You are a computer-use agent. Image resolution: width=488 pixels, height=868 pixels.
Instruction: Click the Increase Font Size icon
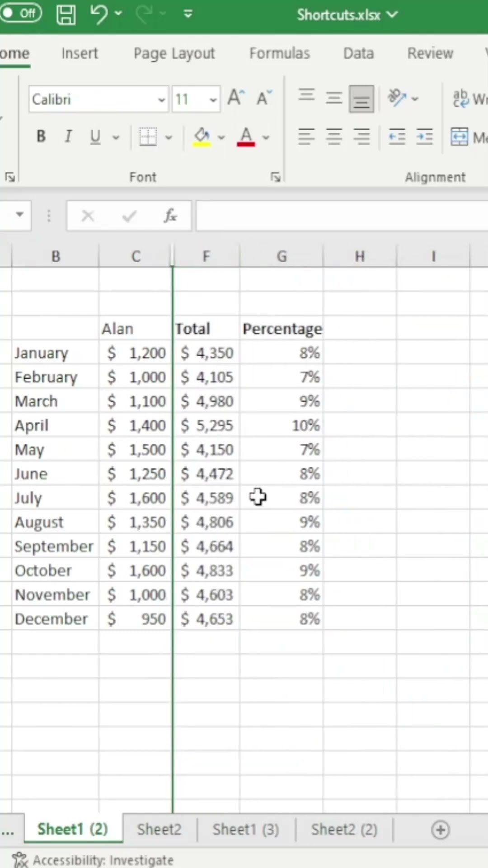[x=235, y=98]
